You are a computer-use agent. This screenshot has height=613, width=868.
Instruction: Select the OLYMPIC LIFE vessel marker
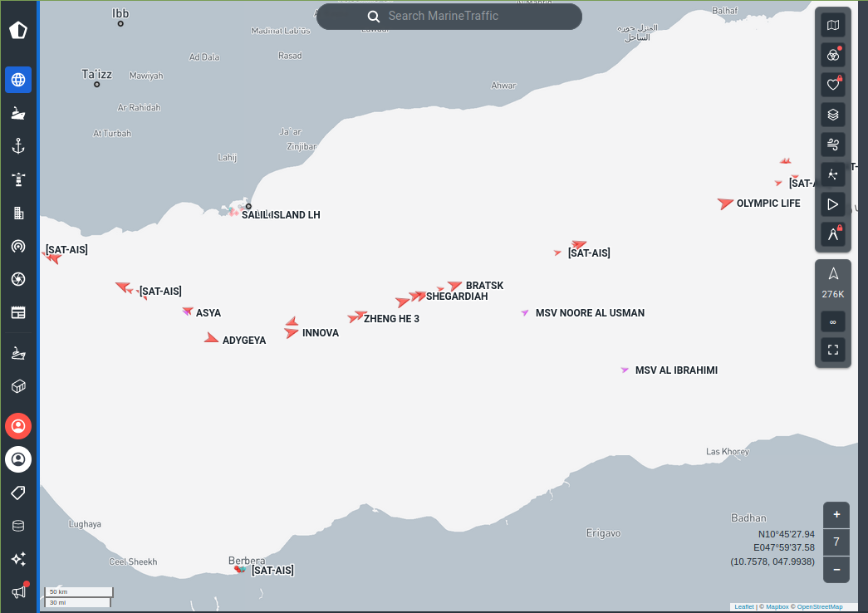tap(725, 204)
